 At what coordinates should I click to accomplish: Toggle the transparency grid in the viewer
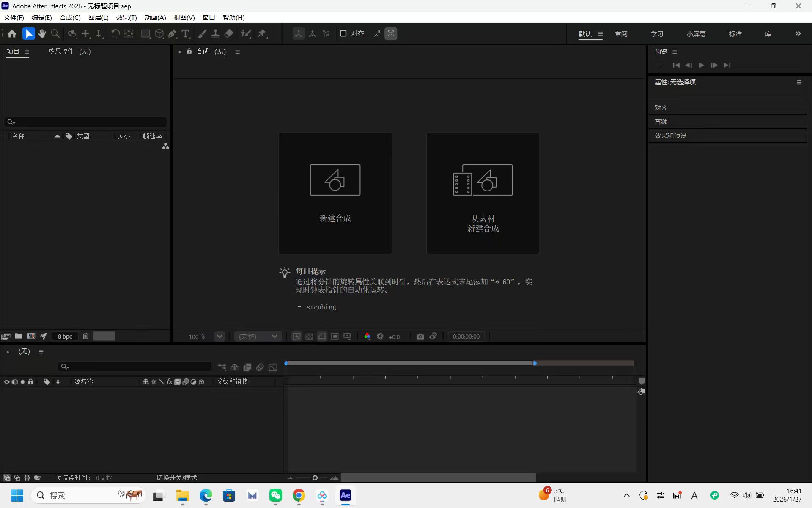point(310,336)
